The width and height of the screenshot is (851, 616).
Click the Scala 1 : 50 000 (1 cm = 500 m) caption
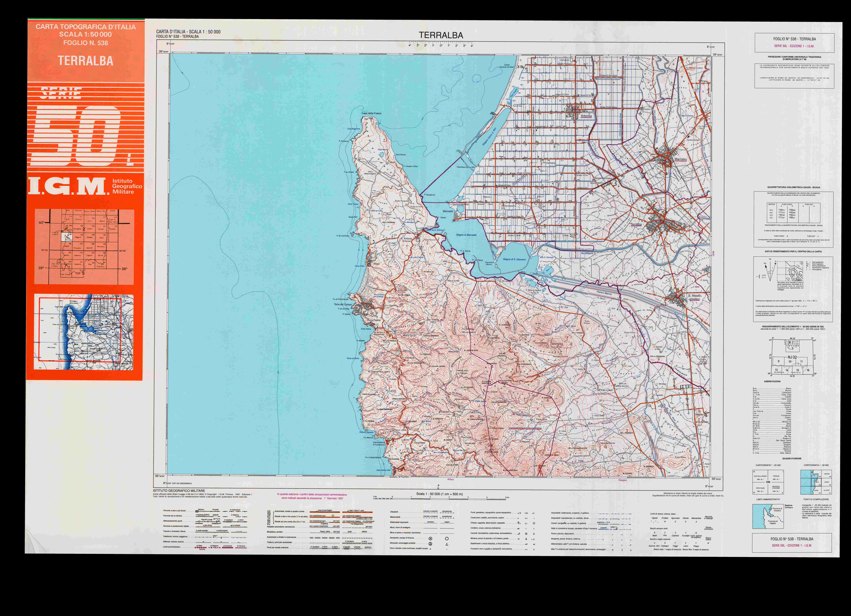point(439,494)
